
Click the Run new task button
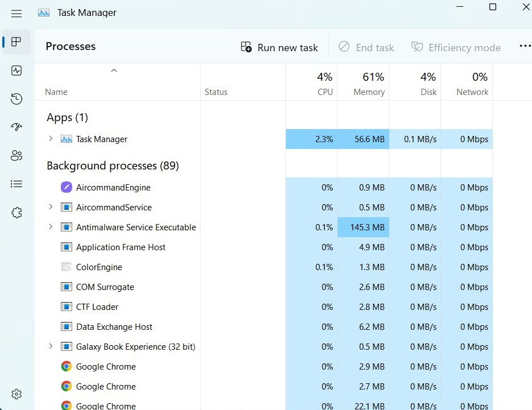pyautogui.click(x=279, y=47)
